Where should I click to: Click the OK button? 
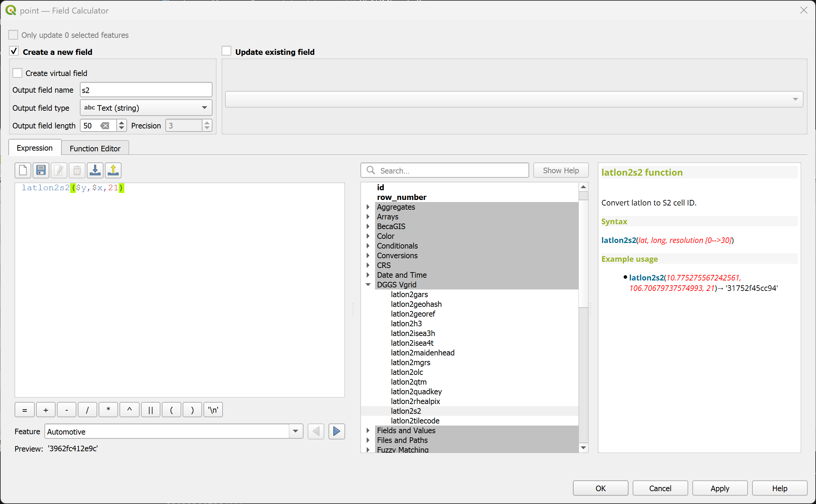(x=600, y=488)
